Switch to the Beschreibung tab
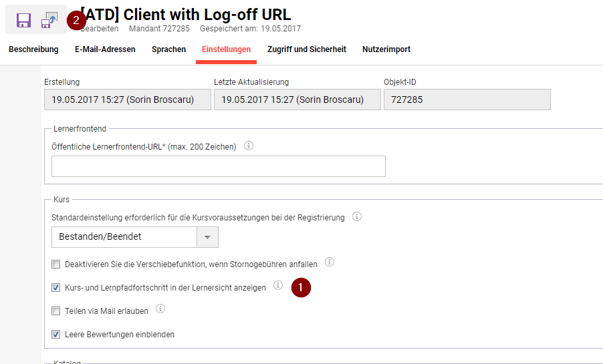 [33, 49]
